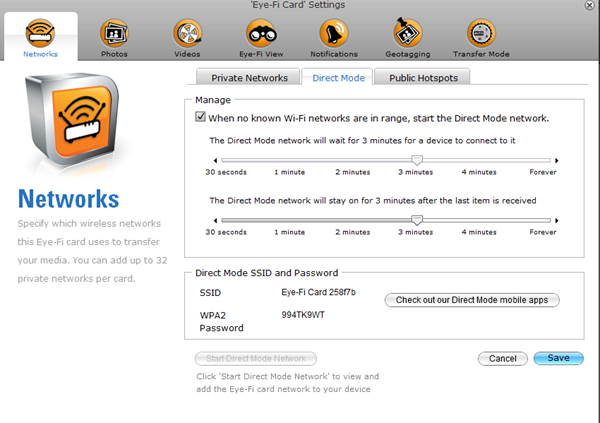Image resolution: width=600 pixels, height=423 pixels.
Task: Close the Eye-Fi Card Settings dialog
Action: pos(589,5)
